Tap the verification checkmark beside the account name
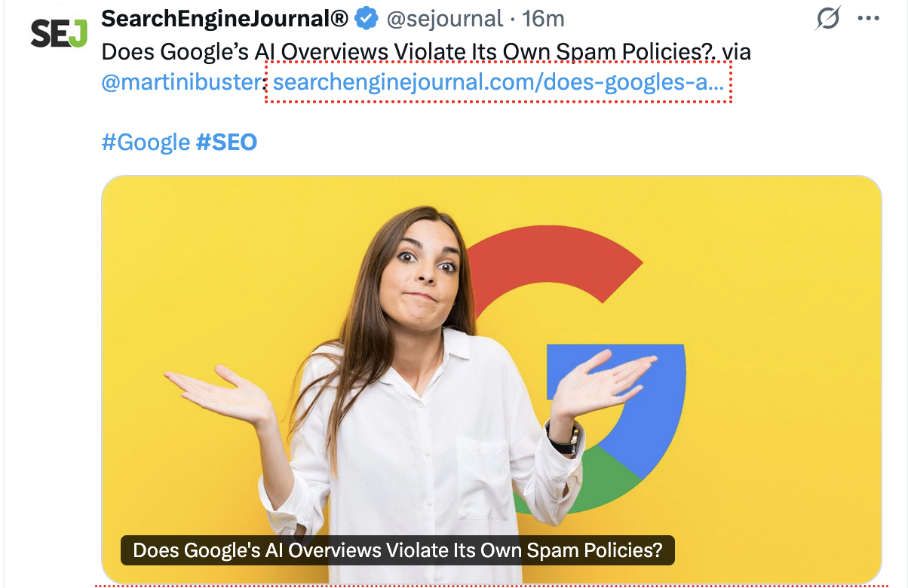908x588 pixels. coord(367,17)
